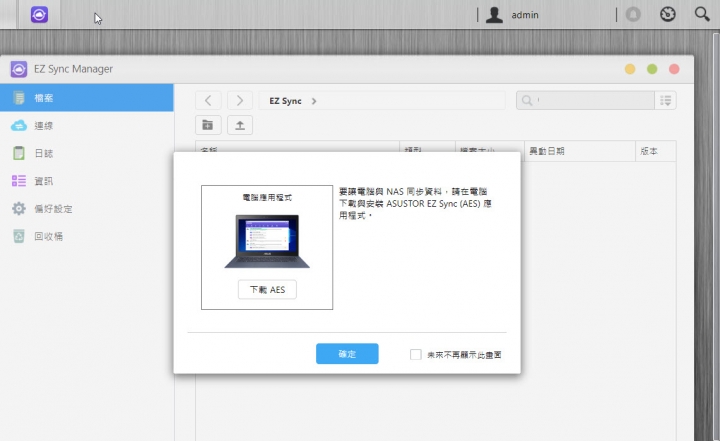The width and height of the screenshot is (720, 441).
Task: Click the laptop application thumbnail
Action: coord(267,241)
